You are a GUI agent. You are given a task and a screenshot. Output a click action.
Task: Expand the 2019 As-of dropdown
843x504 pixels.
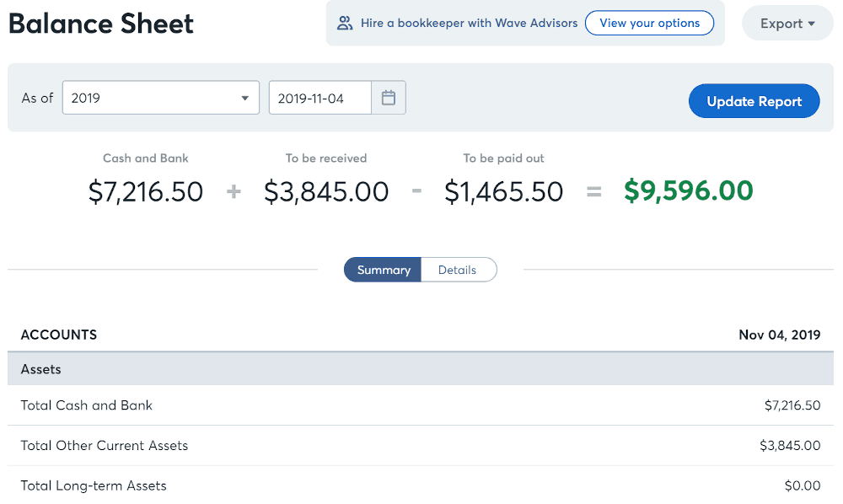161,98
